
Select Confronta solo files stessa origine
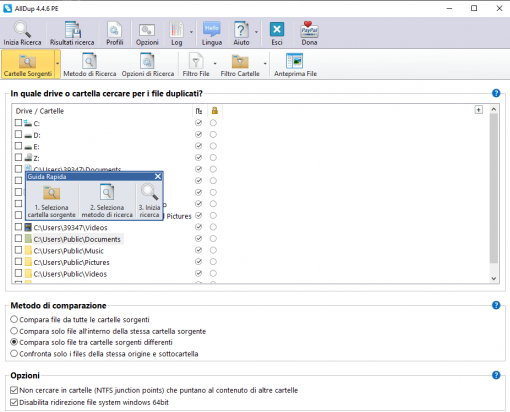pyautogui.click(x=14, y=353)
